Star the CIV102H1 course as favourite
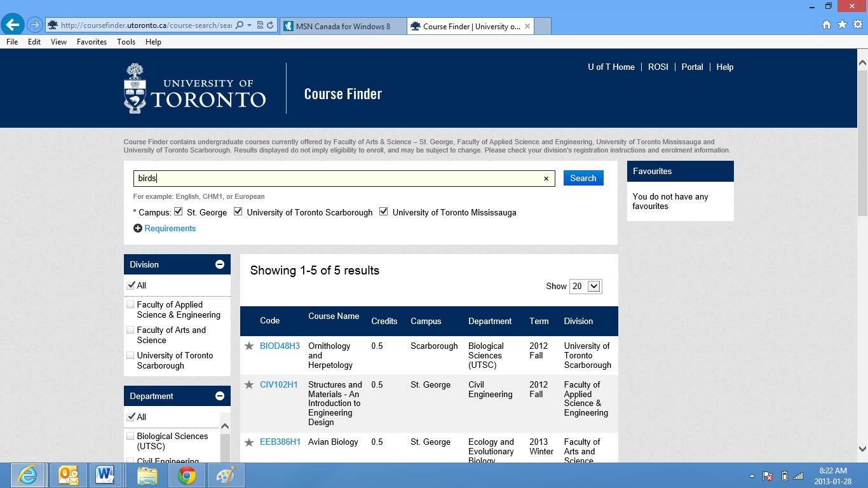The height and width of the screenshot is (488, 868). [x=249, y=385]
